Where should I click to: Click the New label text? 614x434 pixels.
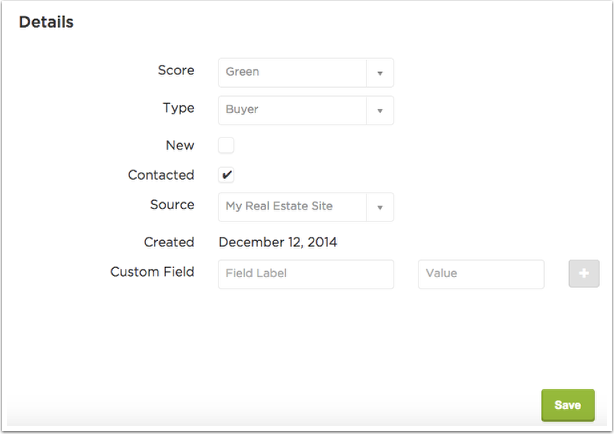[x=180, y=145]
